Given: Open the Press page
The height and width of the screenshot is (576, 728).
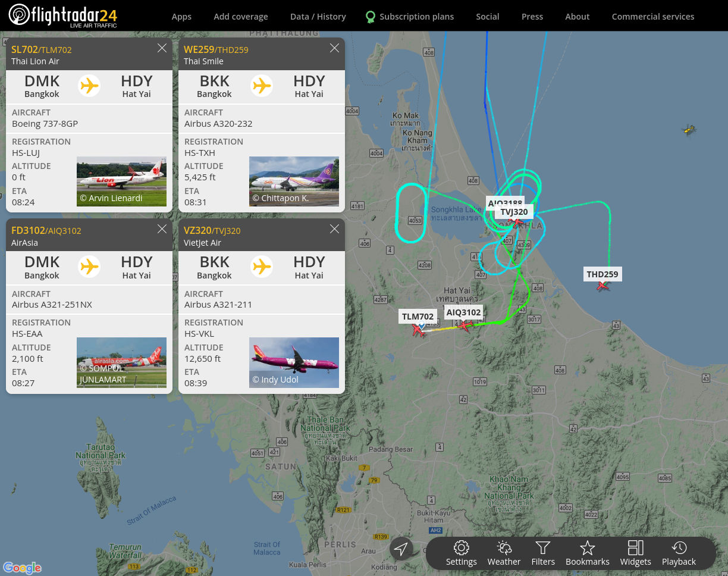Looking at the screenshot, I should [x=532, y=17].
